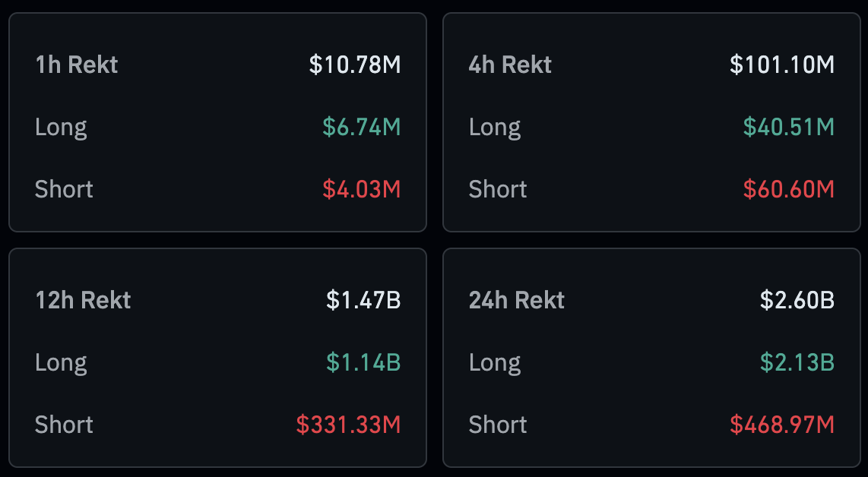This screenshot has width=868, height=477.
Task: Select the $40.51M long value
Action: 788,127
